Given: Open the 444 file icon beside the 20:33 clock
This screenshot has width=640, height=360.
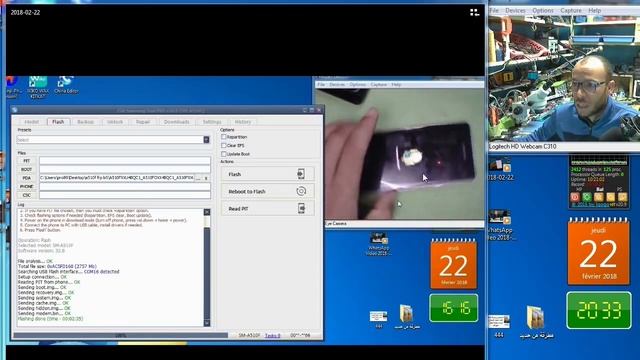Looking at the screenshot, I should click(499, 325).
